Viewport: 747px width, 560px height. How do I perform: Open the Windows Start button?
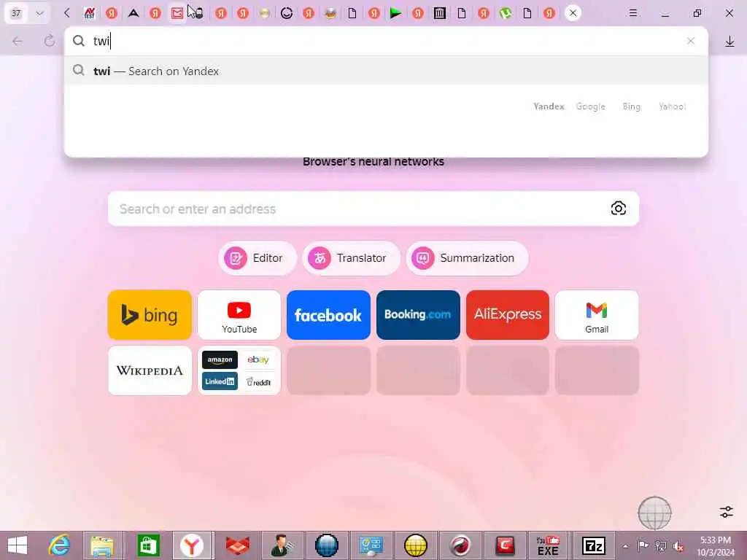click(18, 545)
